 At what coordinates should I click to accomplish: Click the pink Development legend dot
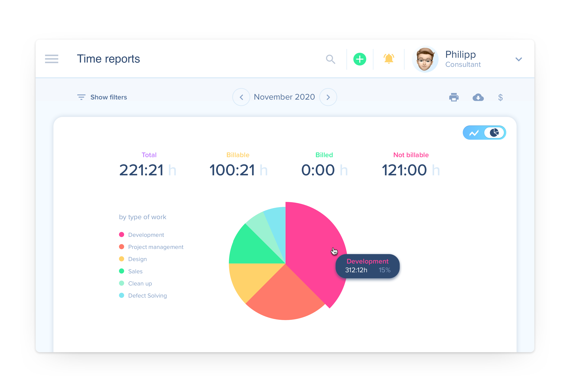pyautogui.click(x=121, y=234)
